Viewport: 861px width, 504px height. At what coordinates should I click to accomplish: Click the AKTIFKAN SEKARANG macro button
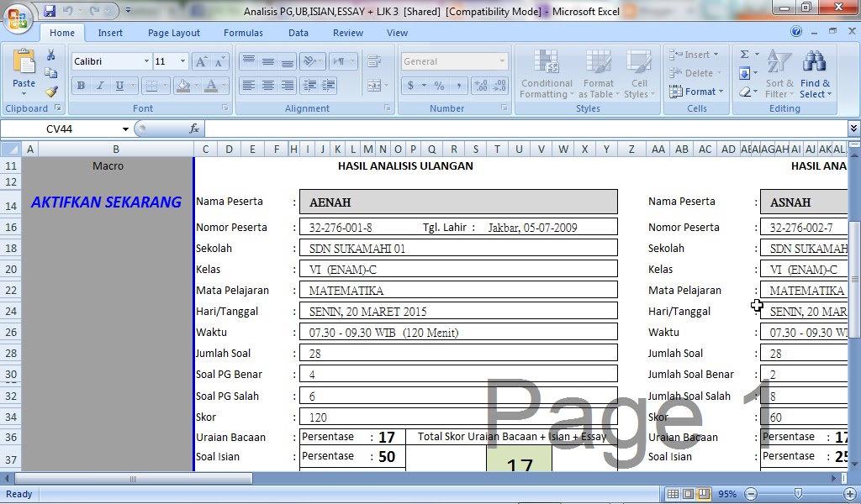pyautogui.click(x=107, y=202)
